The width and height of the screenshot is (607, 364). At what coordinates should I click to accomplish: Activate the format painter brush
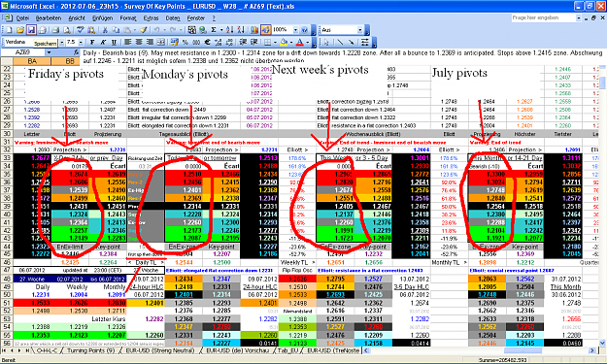144,30
